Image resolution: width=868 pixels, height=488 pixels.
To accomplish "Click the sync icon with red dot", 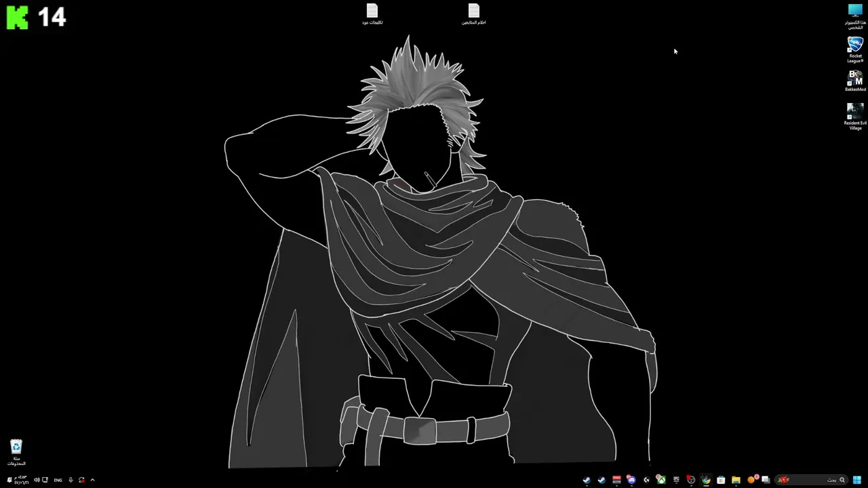I will coord(81,480).
